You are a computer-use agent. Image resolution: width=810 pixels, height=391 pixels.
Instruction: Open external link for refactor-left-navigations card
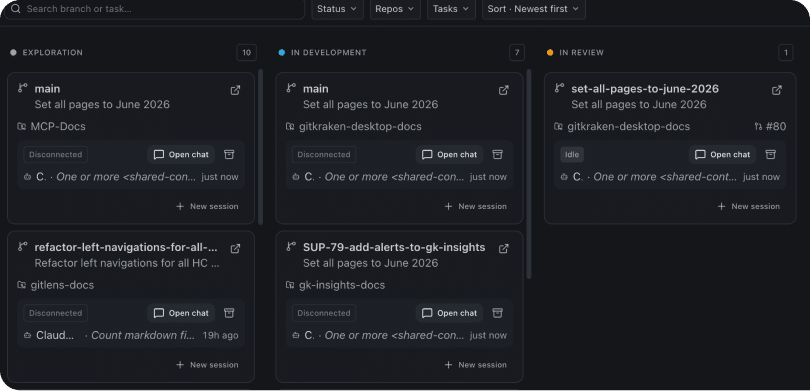235,248
